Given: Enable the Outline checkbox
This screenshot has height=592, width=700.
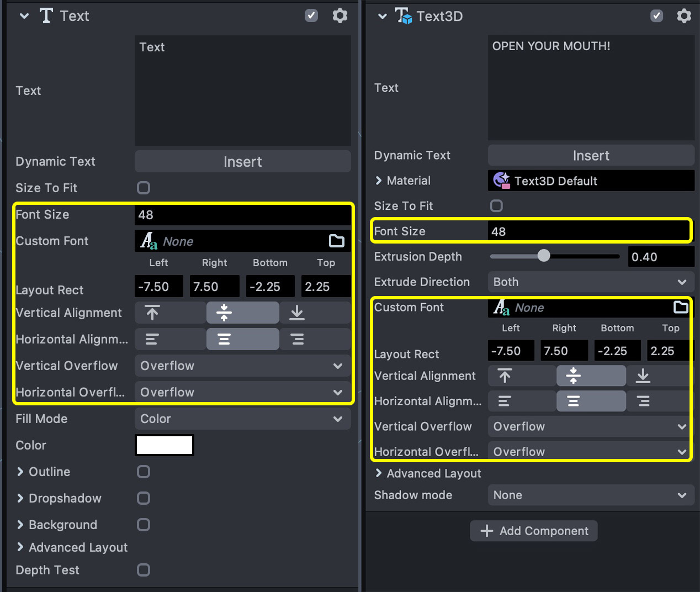Looking at the screenshot, I should 144,472.
